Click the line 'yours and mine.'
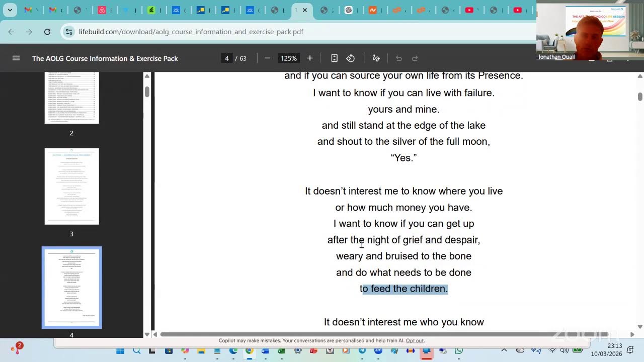This screenshot has height=362, width=644. pyautogui.click(x=404, y=109)
